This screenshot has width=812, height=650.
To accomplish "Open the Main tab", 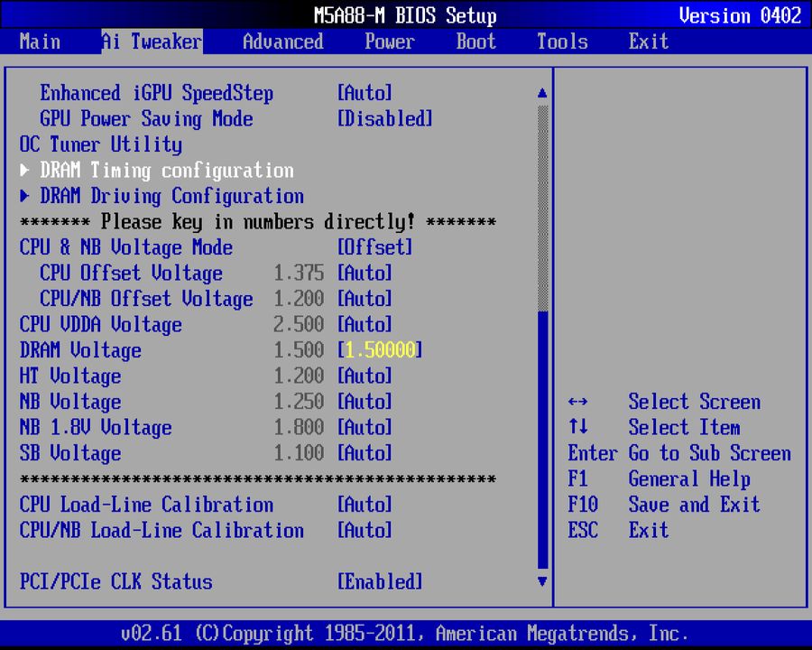I will 40,42.
